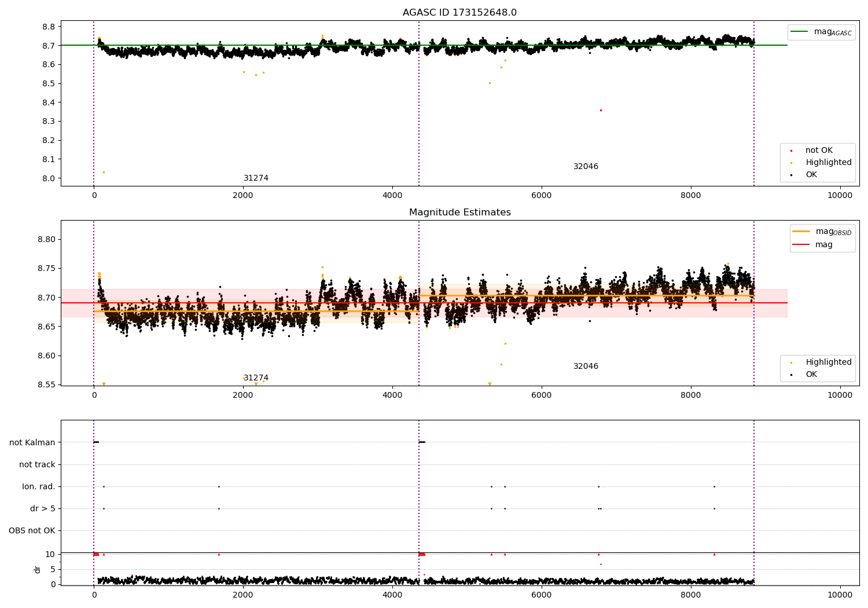
Task: Click the '8.55' y-axis tick label
Action: pyautogui.click(x=46, y=385)
